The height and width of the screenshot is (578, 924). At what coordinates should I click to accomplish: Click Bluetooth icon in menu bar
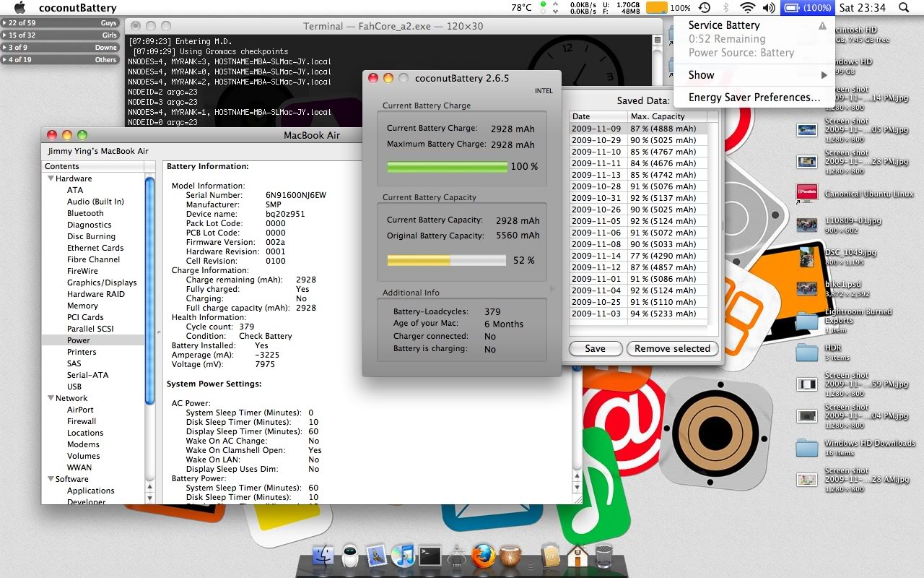(725, 7)
